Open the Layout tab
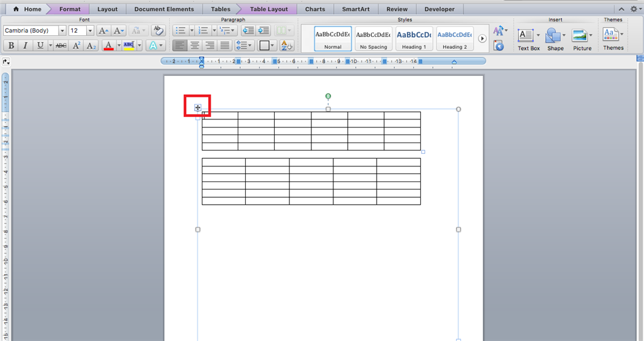The image size is (644, 341). 108,9
